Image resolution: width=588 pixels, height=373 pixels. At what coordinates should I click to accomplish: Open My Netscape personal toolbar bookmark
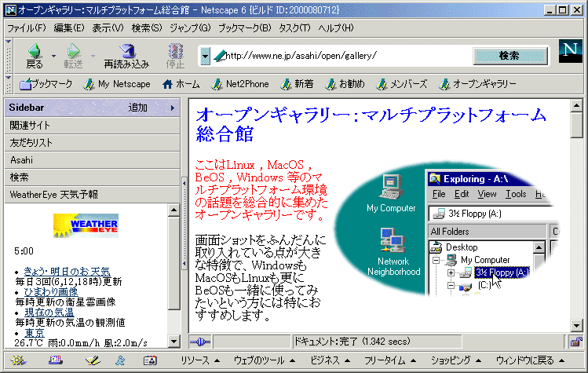pyautogui.click(x=117, y=84)
